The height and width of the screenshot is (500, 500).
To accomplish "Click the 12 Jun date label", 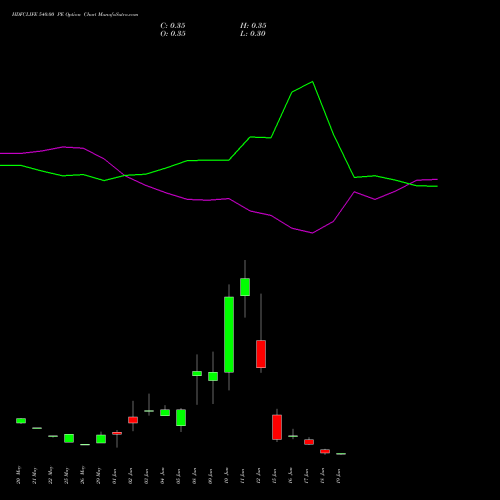I will click(258, 476).
